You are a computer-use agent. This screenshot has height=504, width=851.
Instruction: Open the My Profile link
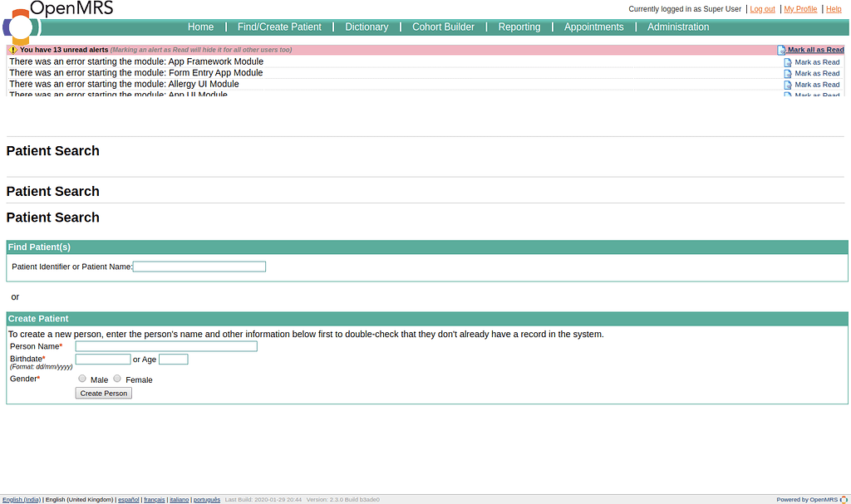(x=800, y=9)
